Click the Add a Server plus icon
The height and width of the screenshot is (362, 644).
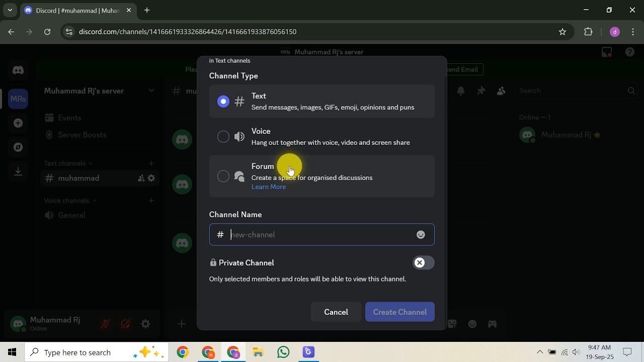18,123
